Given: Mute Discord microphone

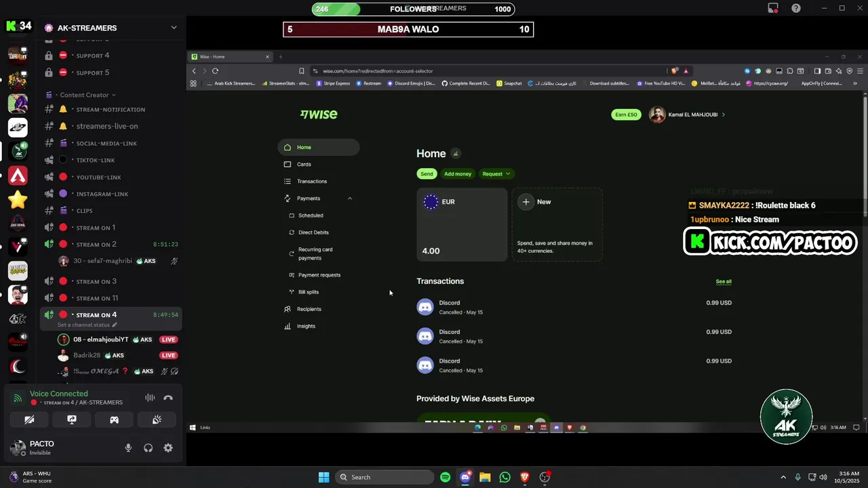Looking at the screenshot, I should 128,448.
